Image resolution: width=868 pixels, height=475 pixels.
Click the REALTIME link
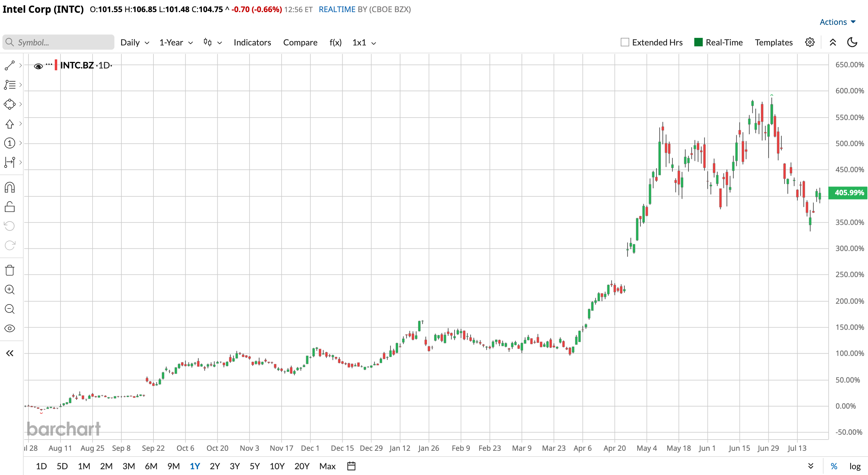(x=337, y=9)
